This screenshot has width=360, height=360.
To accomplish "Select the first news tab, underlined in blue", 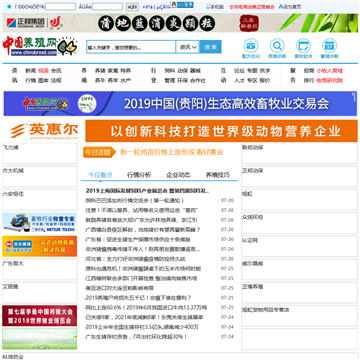I will click(x=100, y=175).
